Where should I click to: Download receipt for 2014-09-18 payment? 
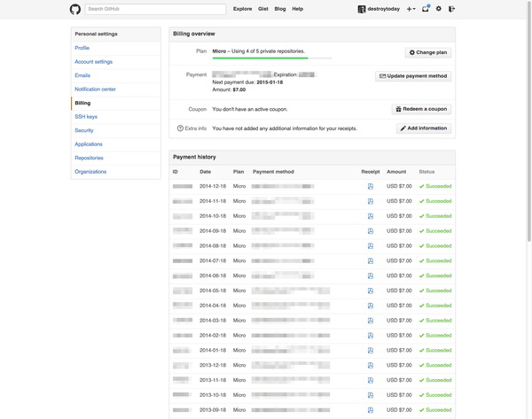tap(371, 231)
